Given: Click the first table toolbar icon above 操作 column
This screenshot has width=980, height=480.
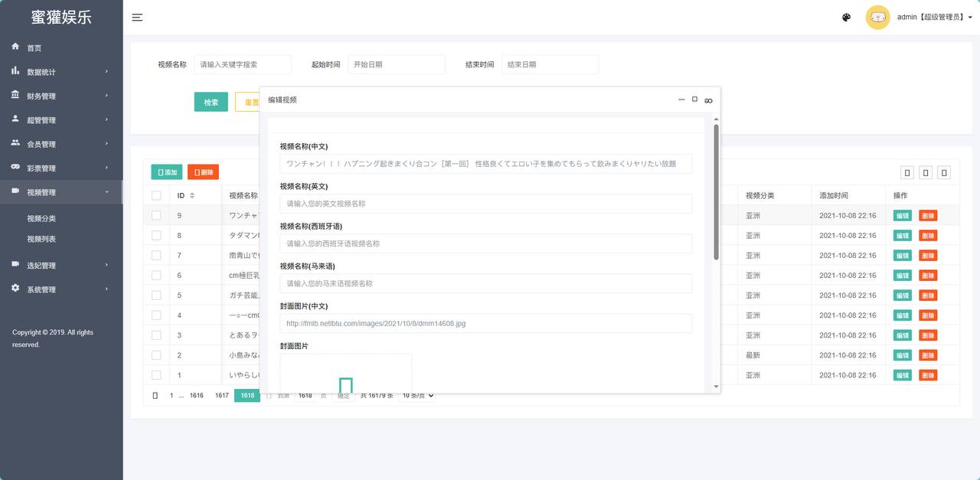Looking at the screenshot, I should click(907, 172).
